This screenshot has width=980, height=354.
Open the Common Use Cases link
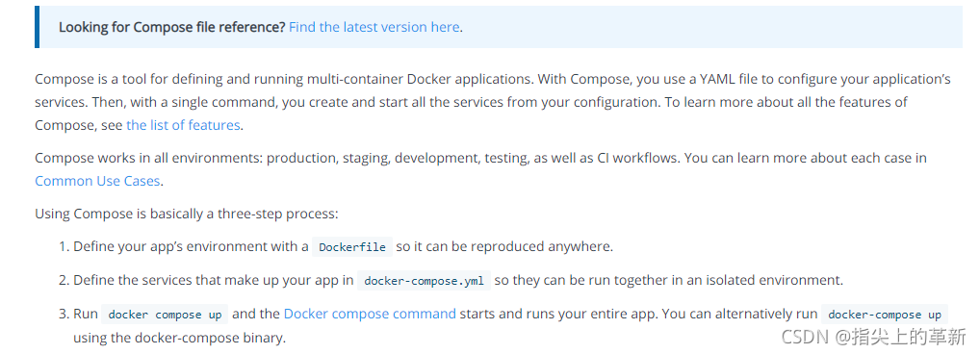click(x=97, y=181)
